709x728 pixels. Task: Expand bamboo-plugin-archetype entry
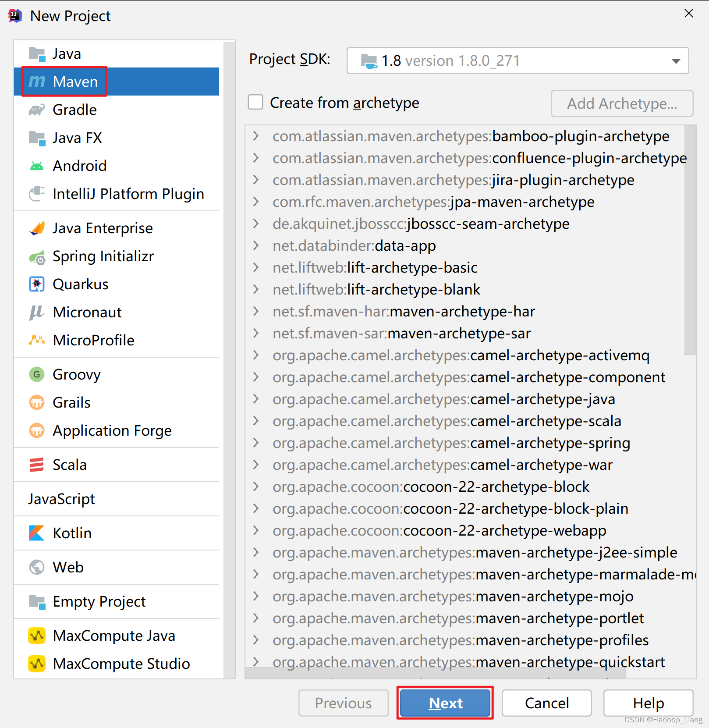(x=256, y=136)
